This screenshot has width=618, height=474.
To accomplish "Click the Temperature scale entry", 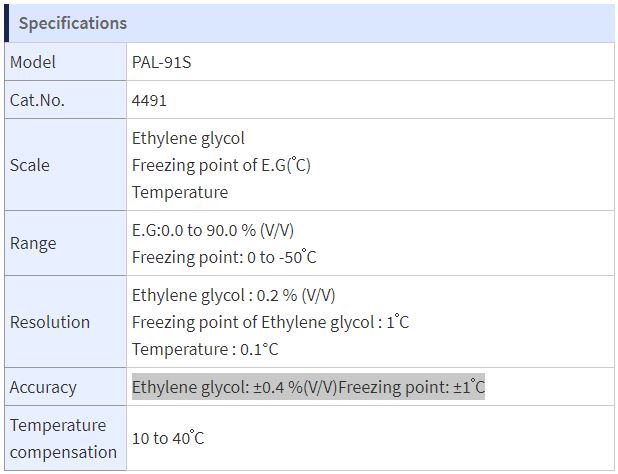I will pyautogui.click(x=180, y=192).
